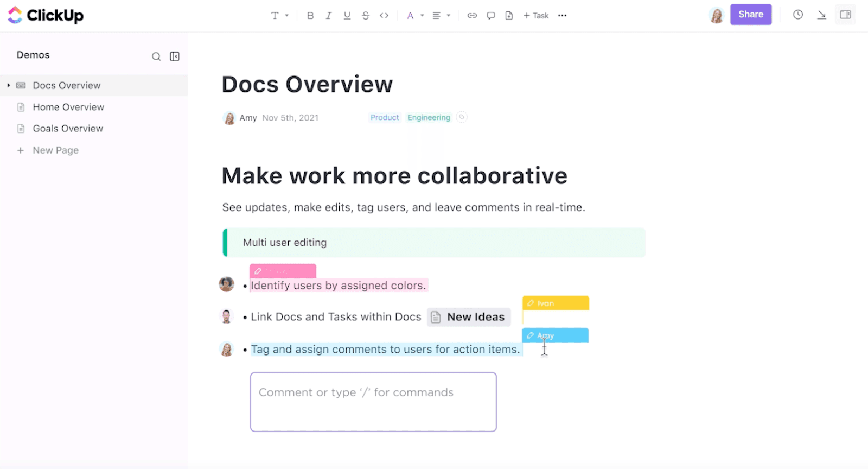Click the user avatar next to Share
The height and width of the screenshot is (469, 868).
point(717,15)
